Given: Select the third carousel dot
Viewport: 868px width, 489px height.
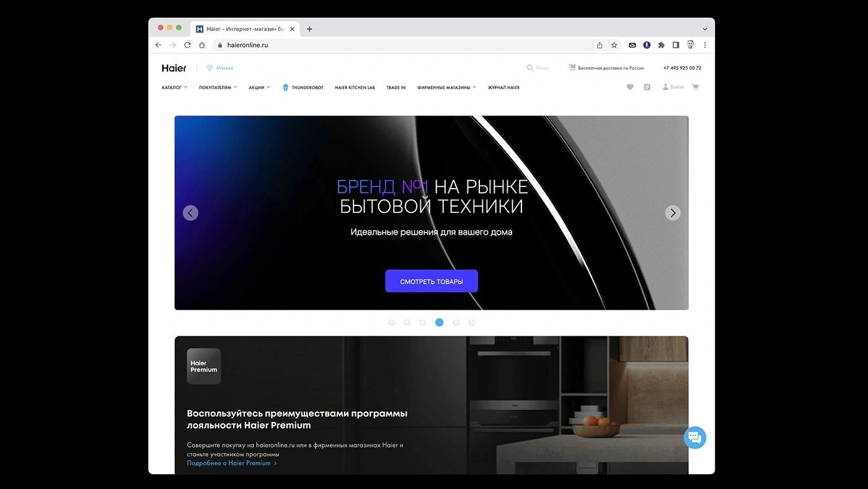Looking at the screenshot, I should pyautogui.click(x=423, y=323).
